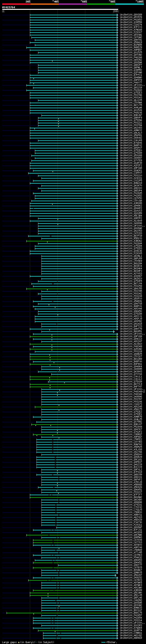Select the UniRef100_P42657 label
The height and width of the screenshot is (644, 146).
pos(131,615)
